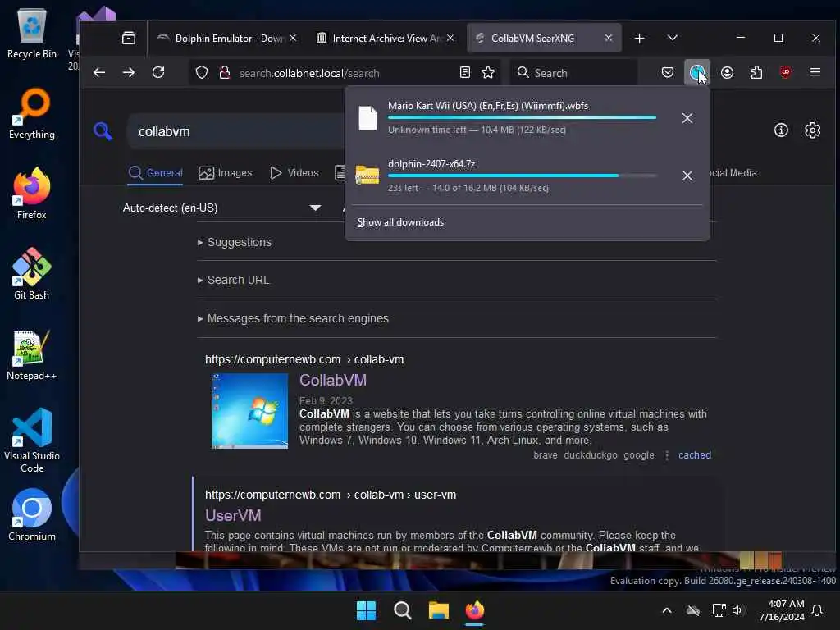The width and height of the screenshot is (840, 630).
Task: Expand the Search URL section
Action: coord(234,281)
